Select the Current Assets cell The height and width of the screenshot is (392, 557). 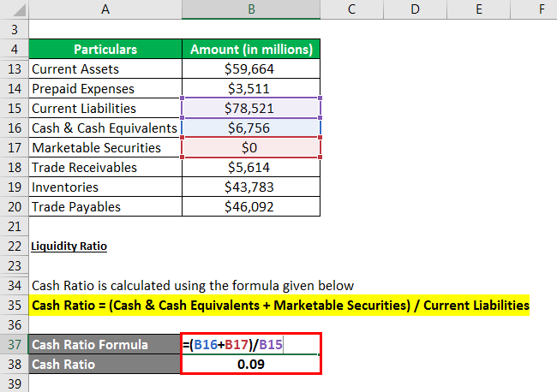click(105, 68)
